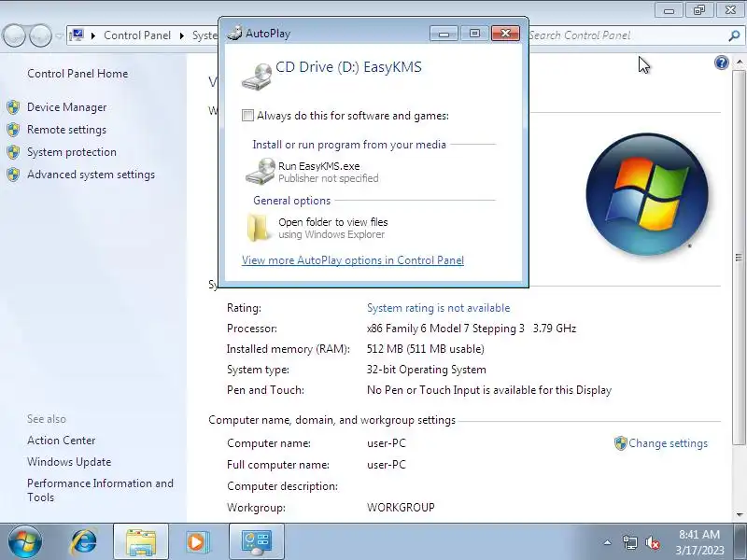Click the vertical scrollbar thumb
Viewport: 747px width, 560px height.
coord(739,258)
